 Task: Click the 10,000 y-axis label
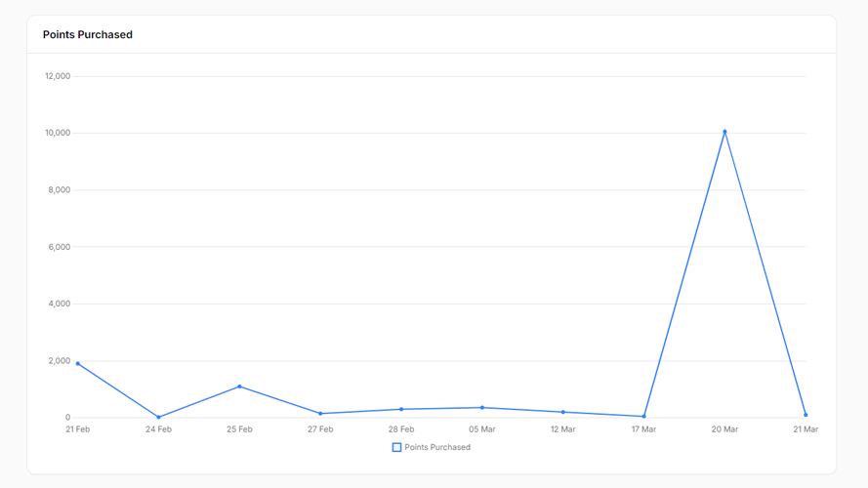58,133
